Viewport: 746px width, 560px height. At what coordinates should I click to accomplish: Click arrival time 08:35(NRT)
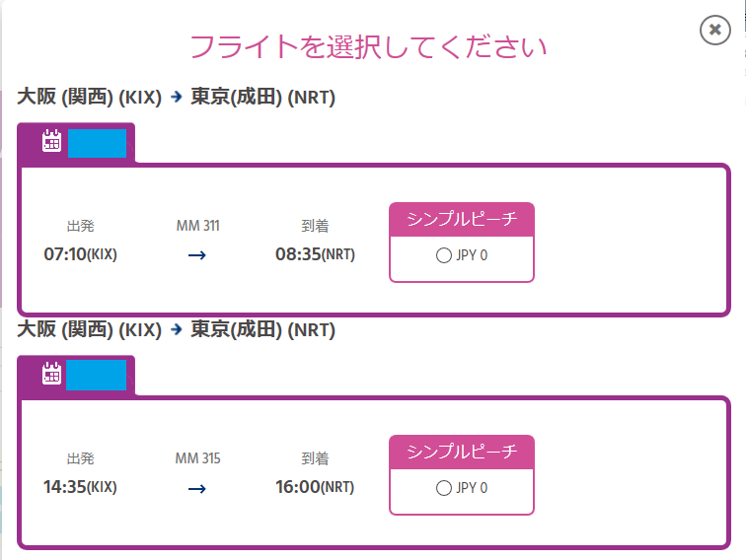coord(315,254)
